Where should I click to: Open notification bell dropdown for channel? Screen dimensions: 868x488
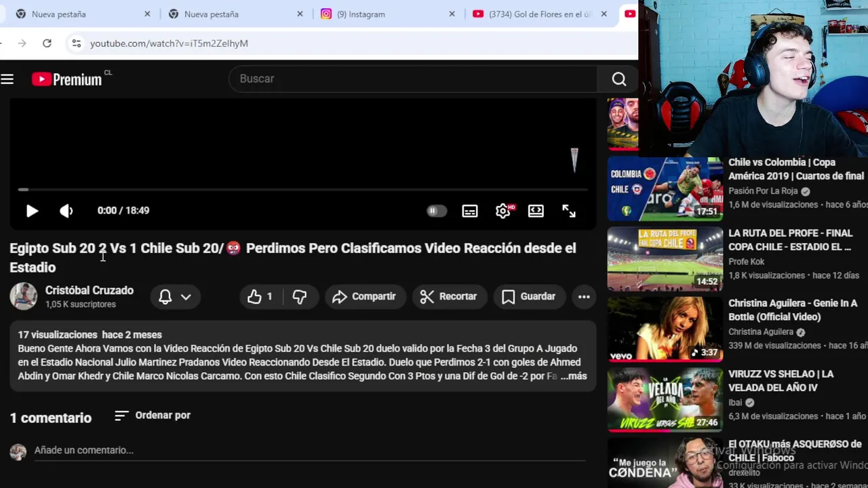(x=175, y=297)
